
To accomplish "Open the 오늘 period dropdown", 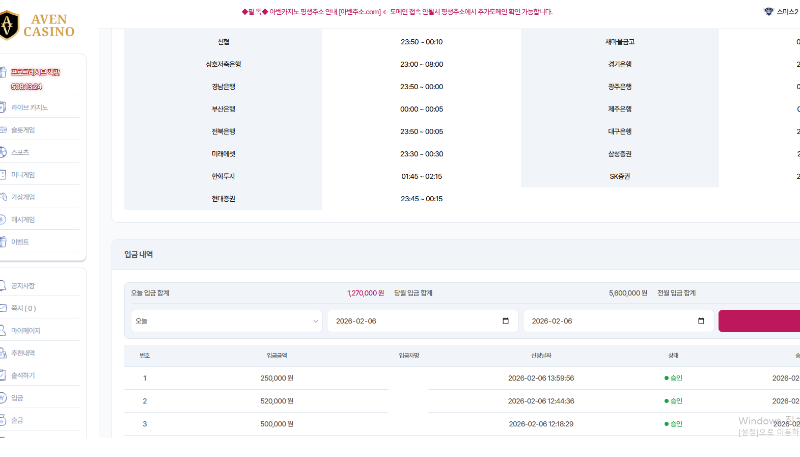I will pos(225,321).
